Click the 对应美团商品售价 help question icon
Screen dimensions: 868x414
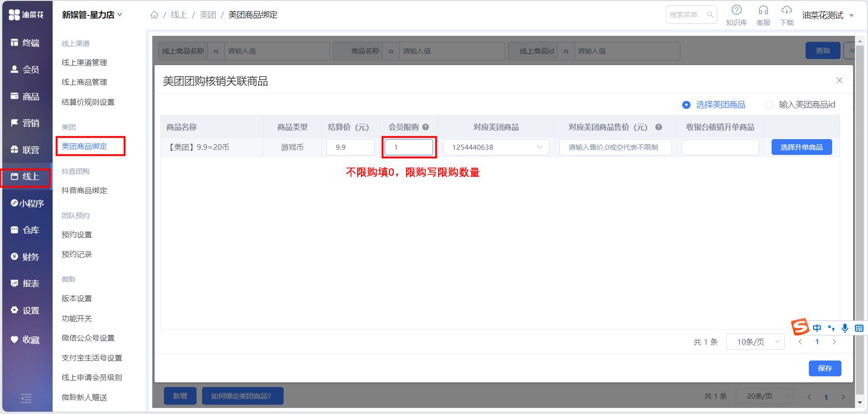tap(658, 127)
